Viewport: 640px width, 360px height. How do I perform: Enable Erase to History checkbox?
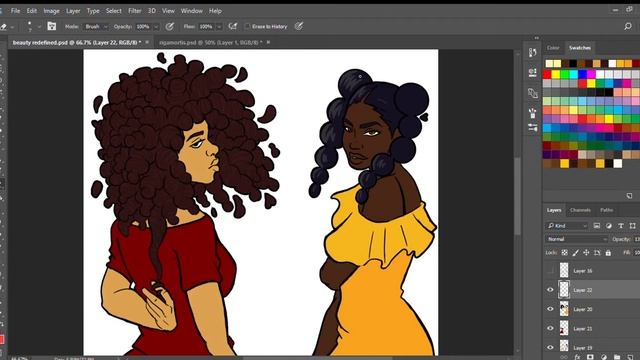pos(247,27)
